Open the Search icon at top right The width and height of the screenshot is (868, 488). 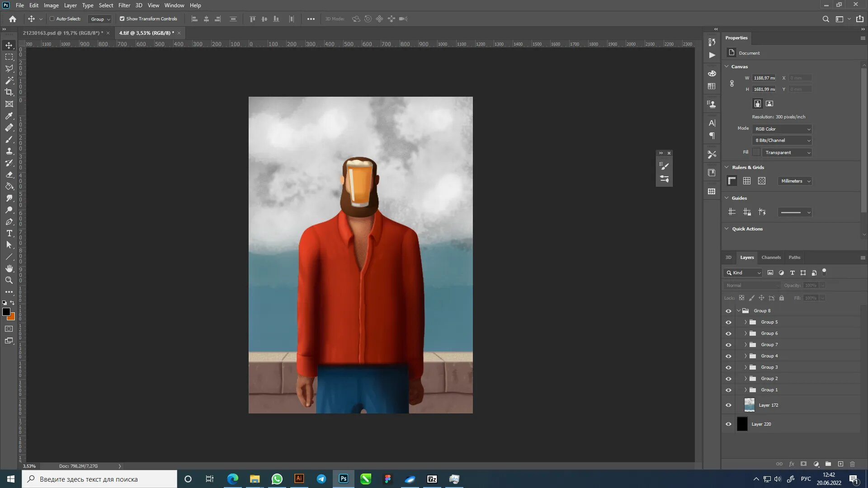(x=826, y=19)
